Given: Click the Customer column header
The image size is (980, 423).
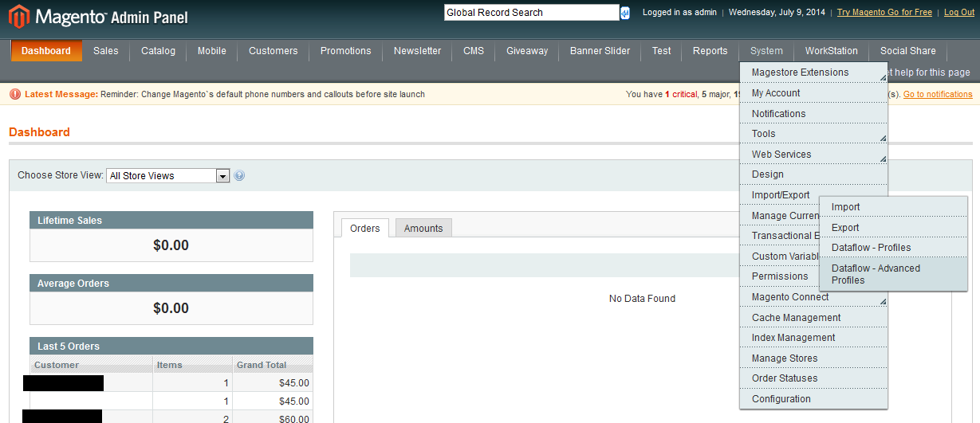Looking at the screenshot, I should pyautogui.click(x=92, y=365).
